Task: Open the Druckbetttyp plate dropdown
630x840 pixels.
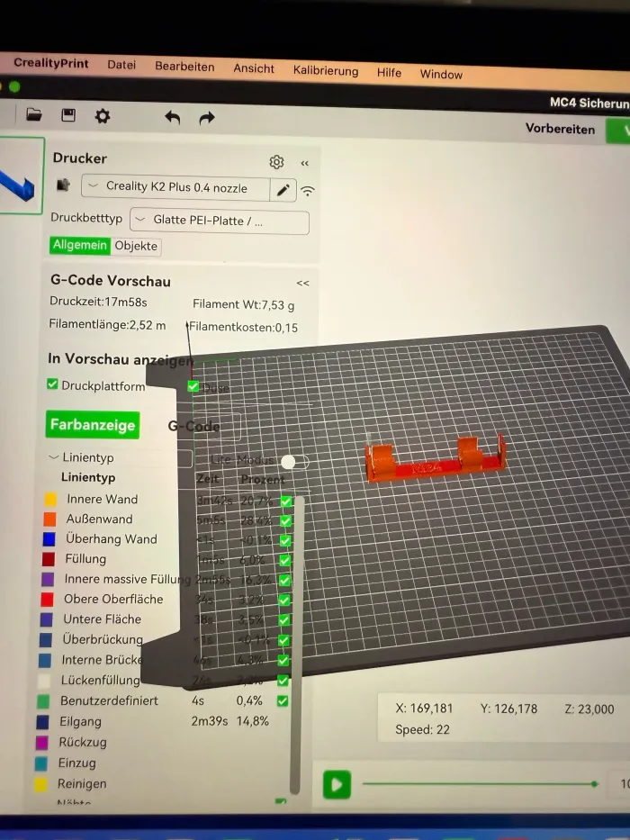Action: point(219,221)
